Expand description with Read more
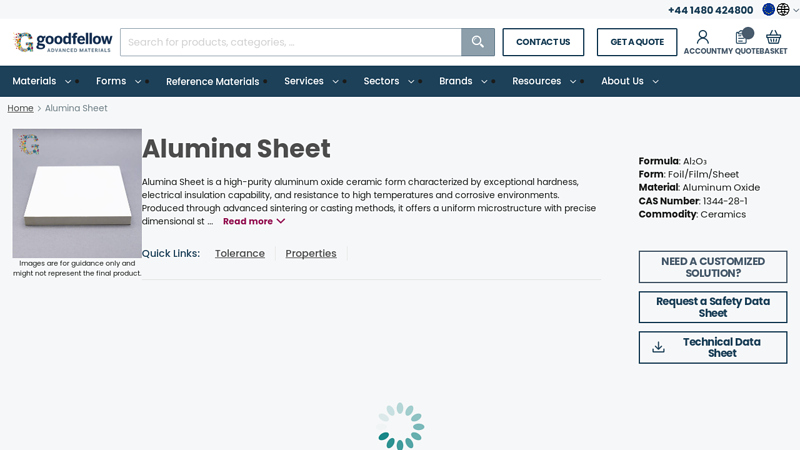The width and height of the screenshot is (800, 450). (x=254, y=221)
